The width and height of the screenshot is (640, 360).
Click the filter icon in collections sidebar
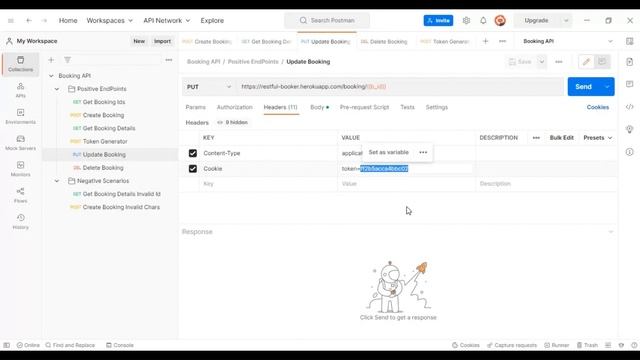[67, 60]
